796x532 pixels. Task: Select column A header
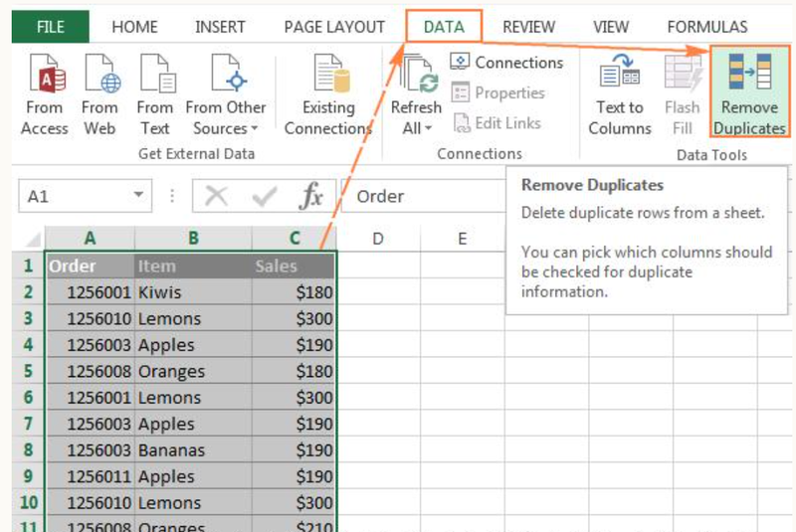coord(90,239)
